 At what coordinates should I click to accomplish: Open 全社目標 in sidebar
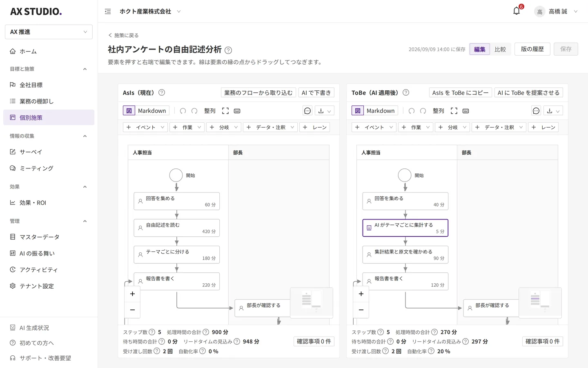pos(49,85)
